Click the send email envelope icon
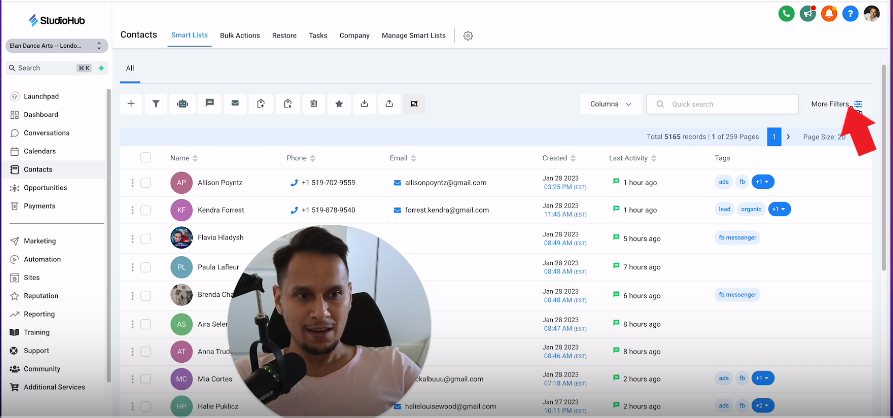This screenshot has height=418, width=893. click(235, 104)
